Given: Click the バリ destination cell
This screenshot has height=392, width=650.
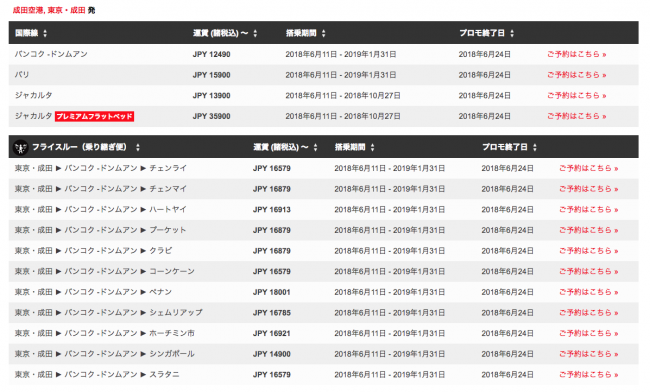Looking at the screenshot, I should (22, 75).
